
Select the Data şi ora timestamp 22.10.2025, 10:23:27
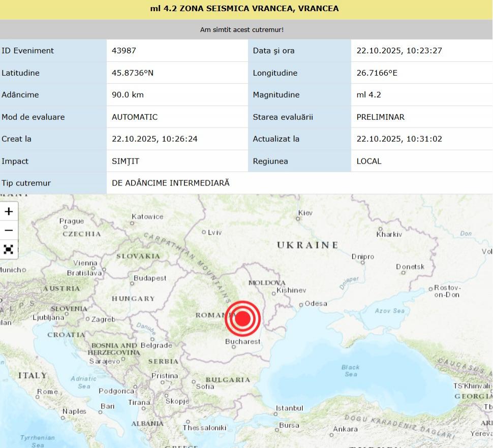(x=399, y=50)
